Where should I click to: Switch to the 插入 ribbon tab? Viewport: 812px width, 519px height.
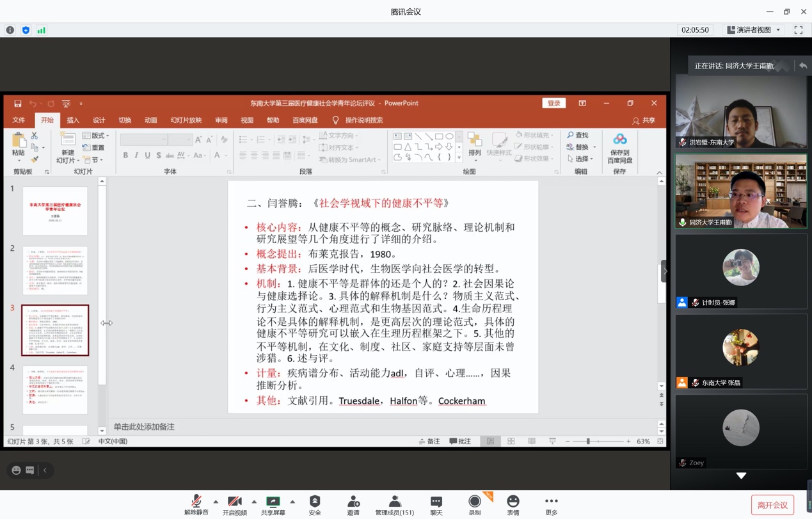pyautogui.click(x=73, y=120)
